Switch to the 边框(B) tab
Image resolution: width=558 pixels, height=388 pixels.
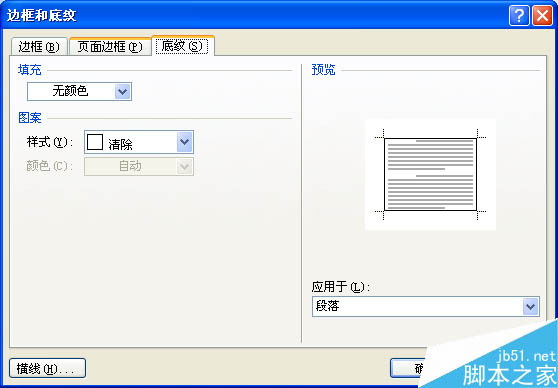pyautogui.click(x=39, y=47)
